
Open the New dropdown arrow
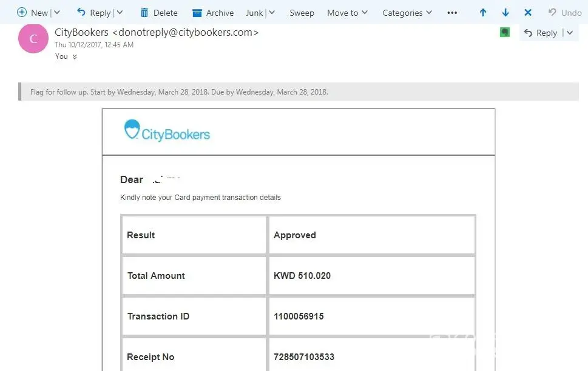tap(57, 13)
